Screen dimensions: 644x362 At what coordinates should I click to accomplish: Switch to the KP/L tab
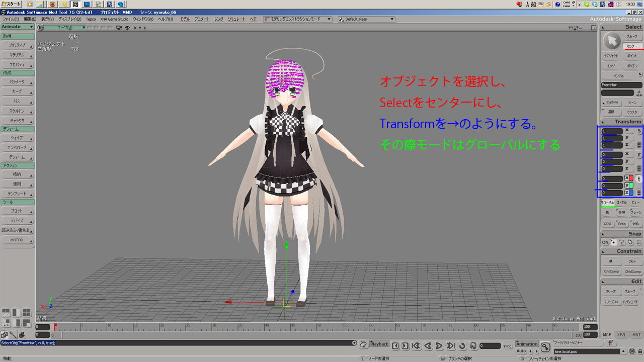(x=622, y=335)
